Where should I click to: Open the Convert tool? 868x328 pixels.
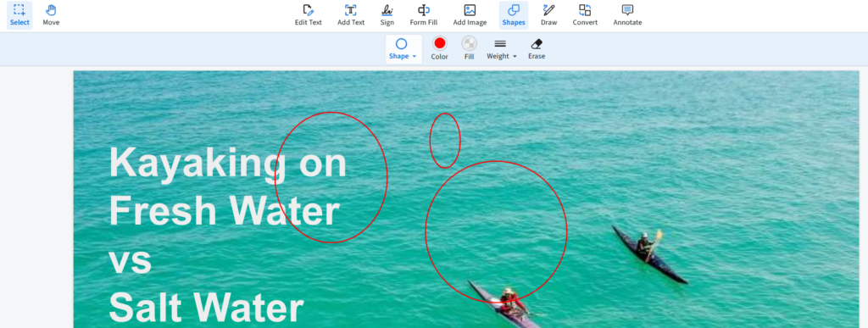(585, 15)
